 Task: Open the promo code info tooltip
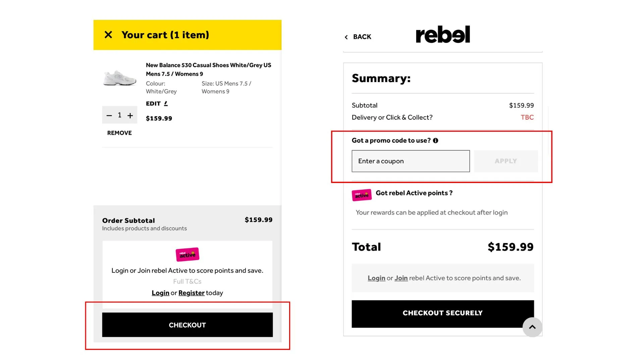436,140
